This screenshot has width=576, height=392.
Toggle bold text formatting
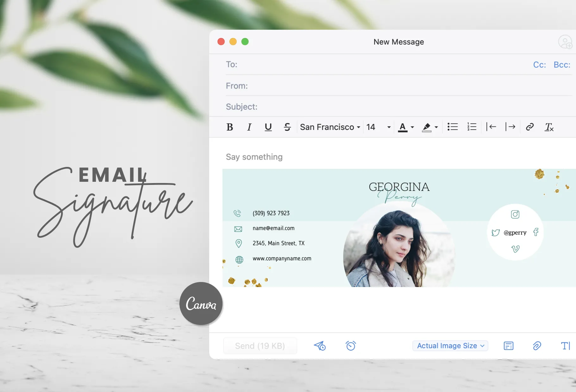230,127
